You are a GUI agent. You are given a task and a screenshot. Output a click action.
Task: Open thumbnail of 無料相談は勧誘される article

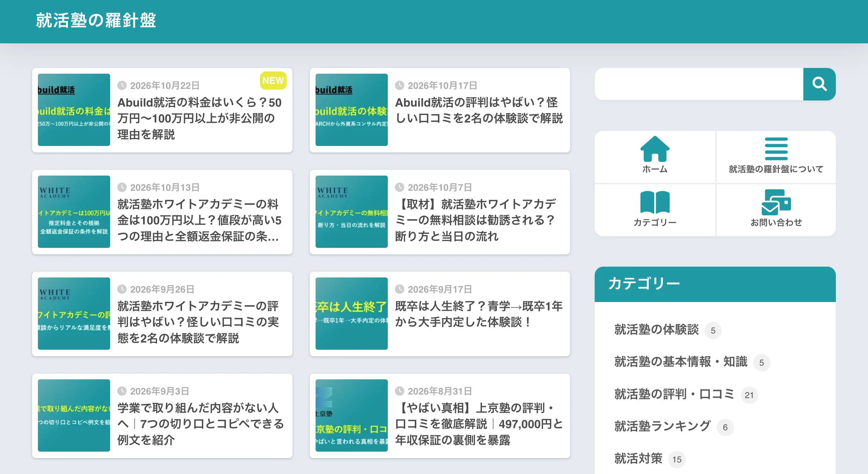coord(352,212)
